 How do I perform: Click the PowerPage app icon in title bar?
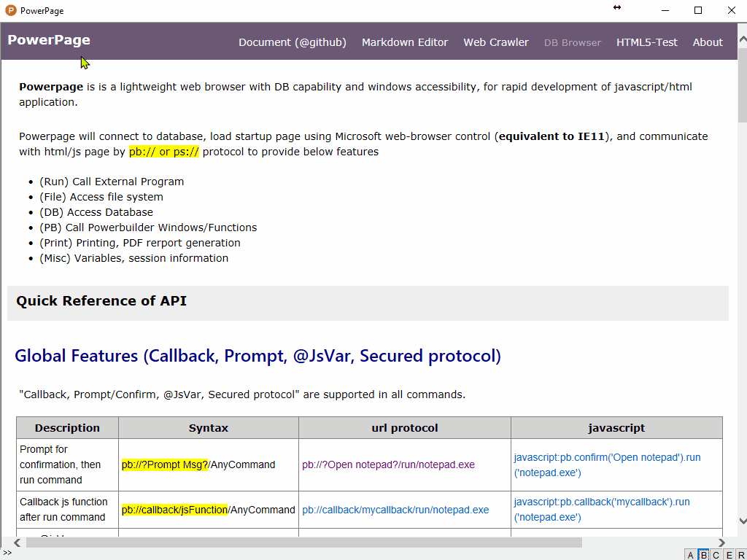[x=11, y=10]
